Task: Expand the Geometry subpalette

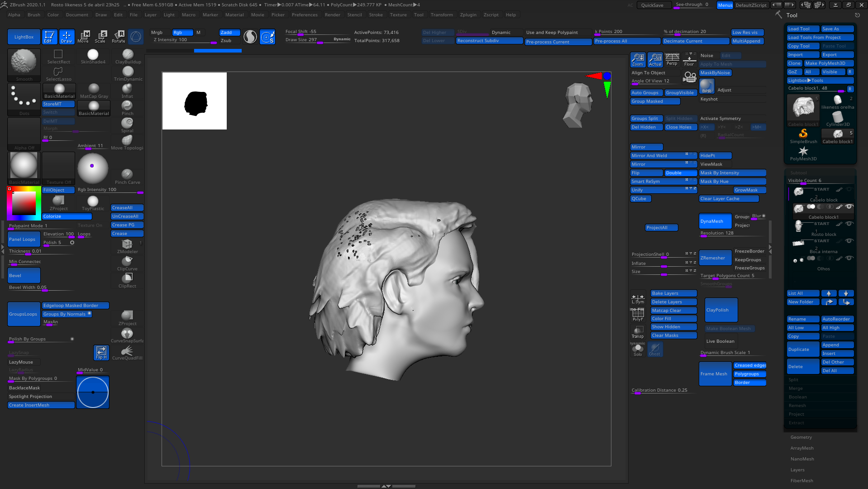Action: (x=801, y=437)
